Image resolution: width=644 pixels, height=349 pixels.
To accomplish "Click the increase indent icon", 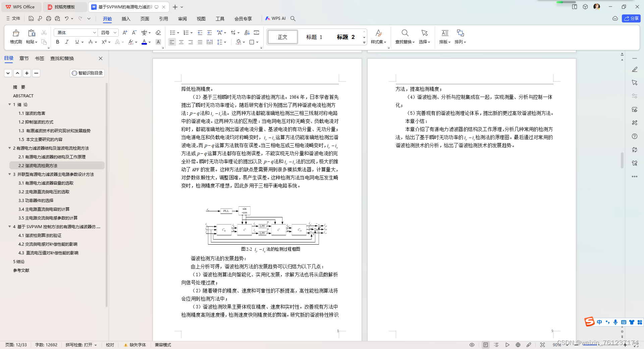I will point(209,33).
